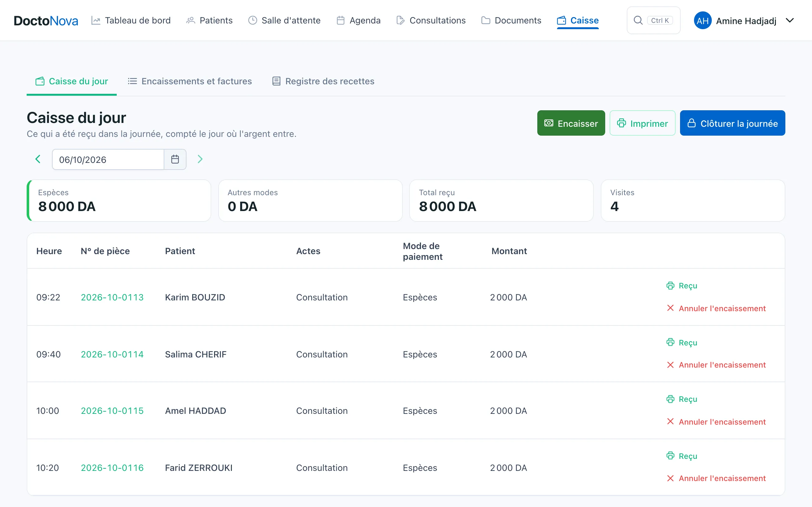This screenshot has width=812, height=507.
Task: Print receipt for Farid ZERROUKI
Action: [682, 456]
